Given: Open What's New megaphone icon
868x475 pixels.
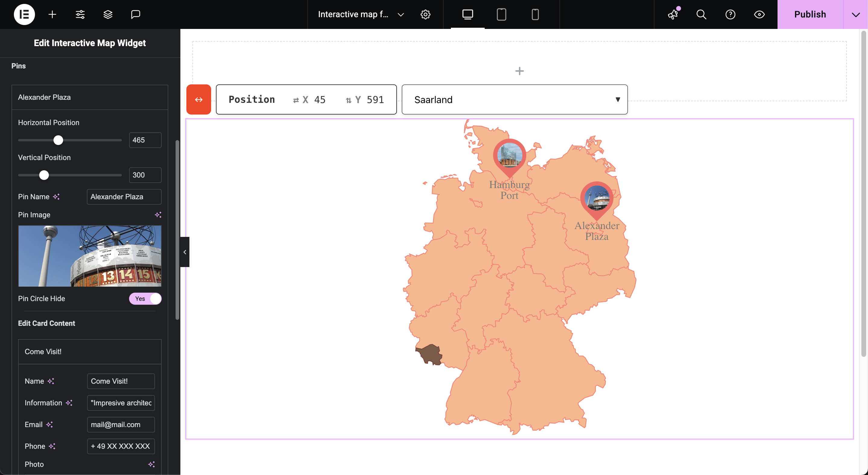Looking at the screenshot, I should (x=673, y=14).
